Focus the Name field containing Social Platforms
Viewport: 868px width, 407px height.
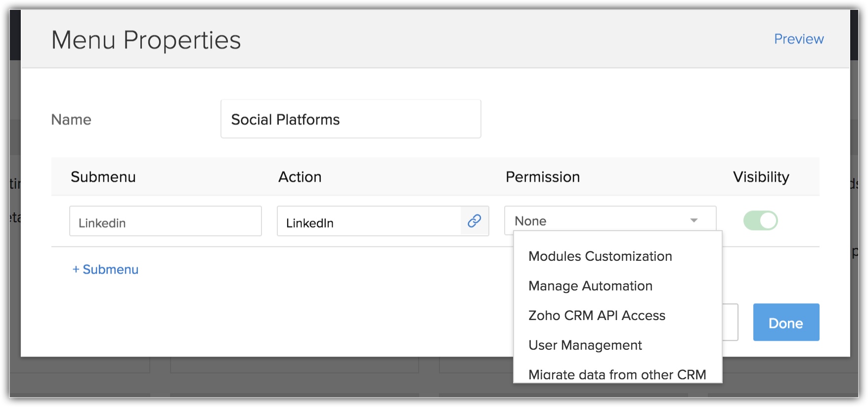350,120
